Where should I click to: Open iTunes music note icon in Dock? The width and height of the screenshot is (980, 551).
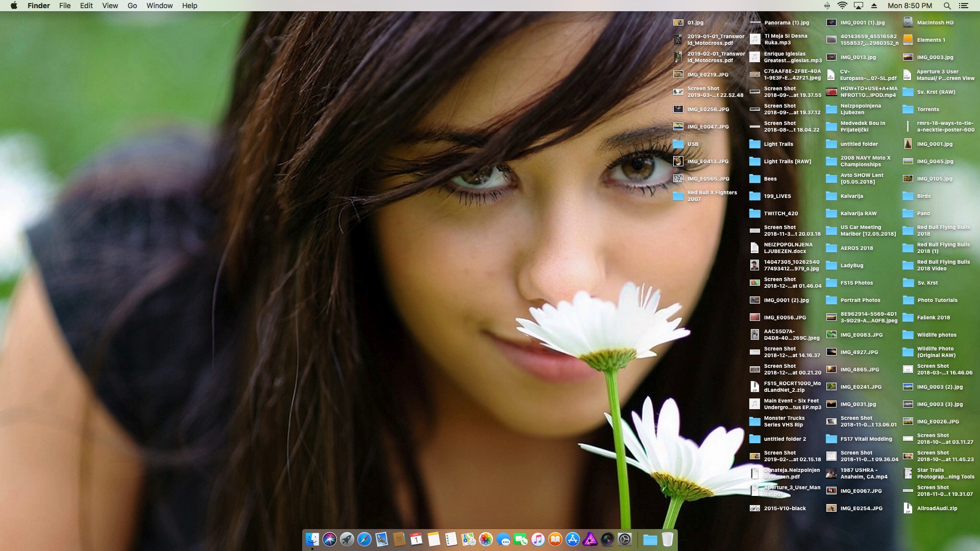click(538, 539)
